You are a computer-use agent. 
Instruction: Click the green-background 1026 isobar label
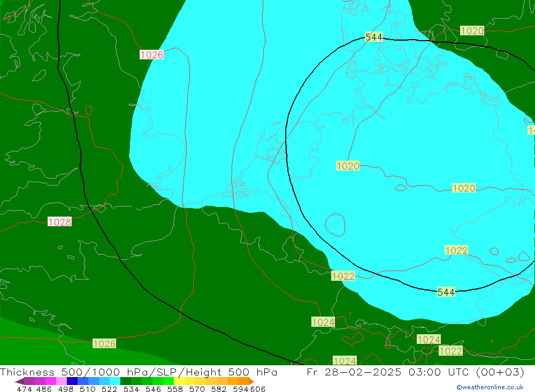pos(104,343)
